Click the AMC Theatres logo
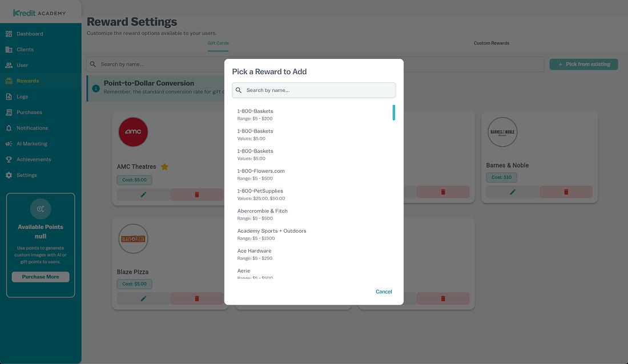Screen dimensions: 628x364 click(134, 132)
